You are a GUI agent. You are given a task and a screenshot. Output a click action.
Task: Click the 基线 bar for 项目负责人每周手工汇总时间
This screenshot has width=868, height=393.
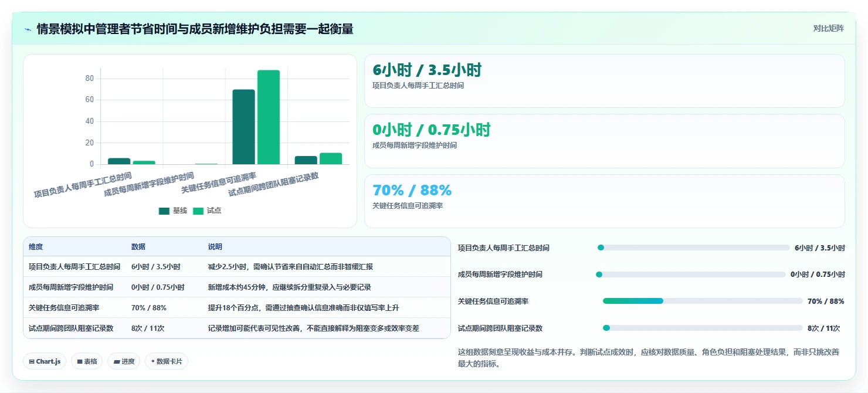coord(119,161)
